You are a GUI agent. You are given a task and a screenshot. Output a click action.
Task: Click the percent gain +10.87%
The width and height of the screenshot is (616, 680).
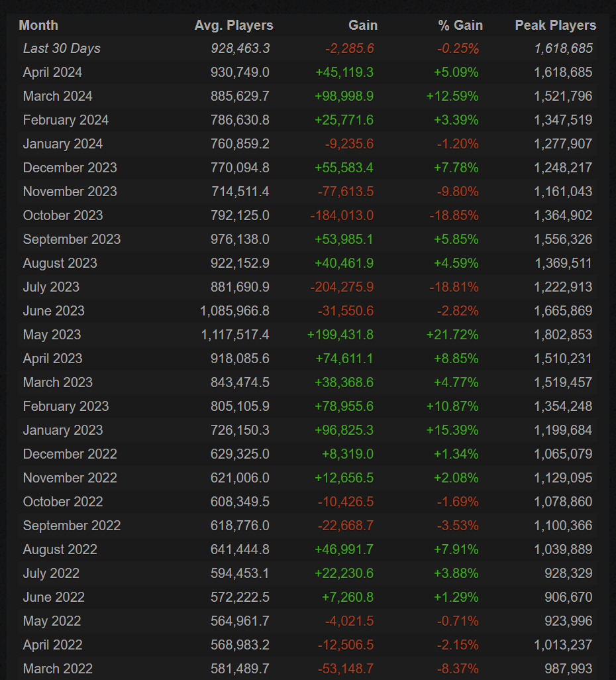pos(452,406)
